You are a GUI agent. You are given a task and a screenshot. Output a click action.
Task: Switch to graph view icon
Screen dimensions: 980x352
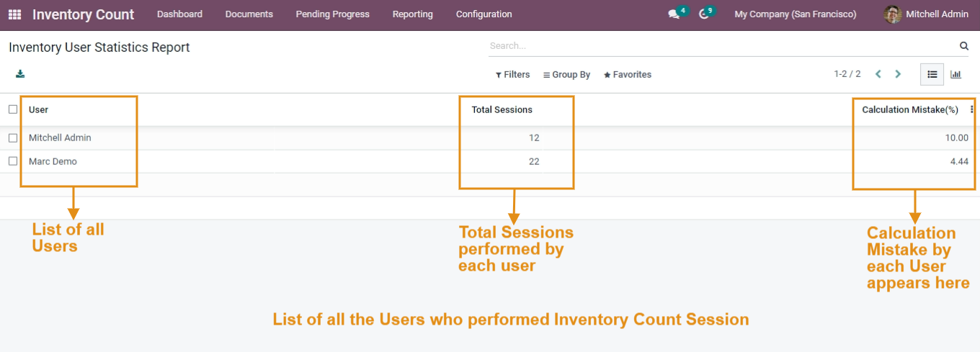coord(955,74)
